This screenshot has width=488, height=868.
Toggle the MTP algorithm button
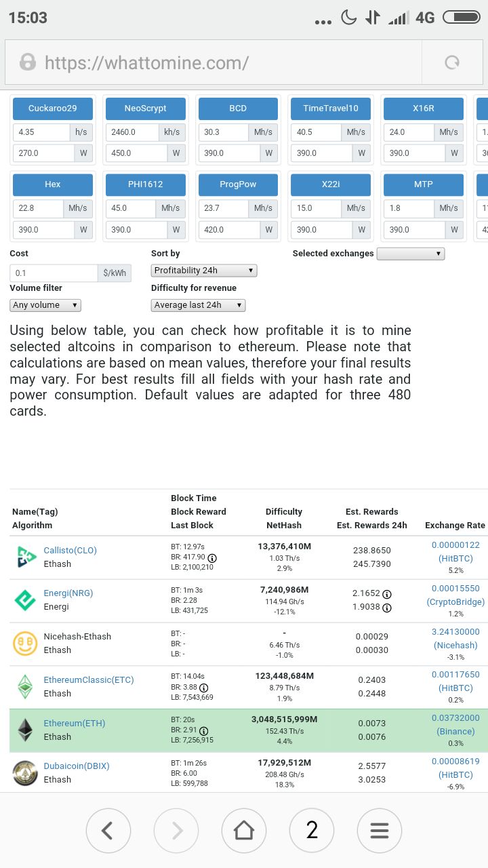click(424, 184)
